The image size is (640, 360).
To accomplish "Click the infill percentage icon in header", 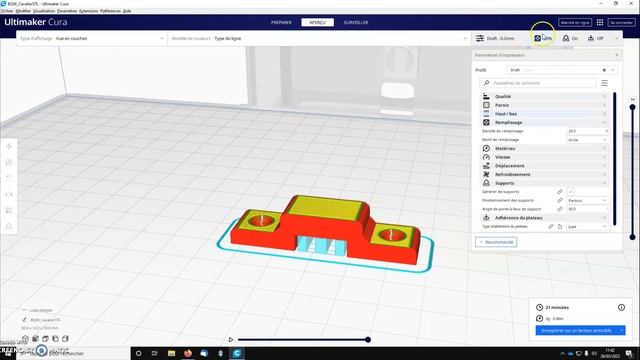I will coord(538,38).
